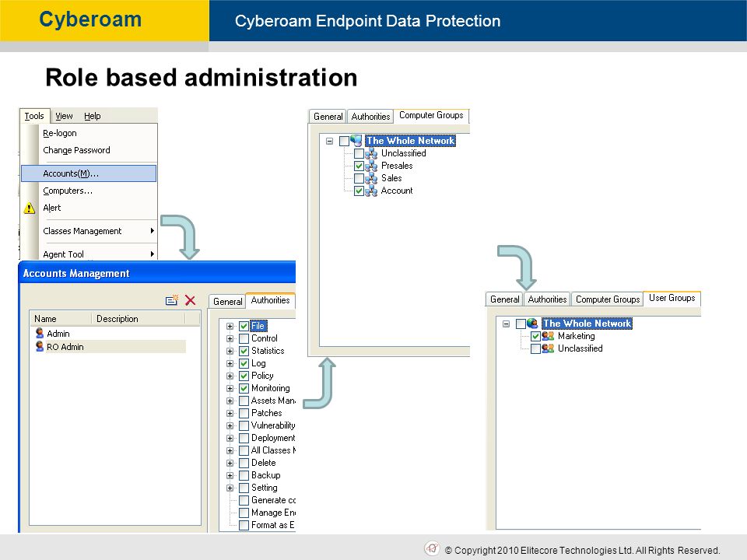Open the Help menu
Screen dimensions: 747x560
click(x=93, y=116)
